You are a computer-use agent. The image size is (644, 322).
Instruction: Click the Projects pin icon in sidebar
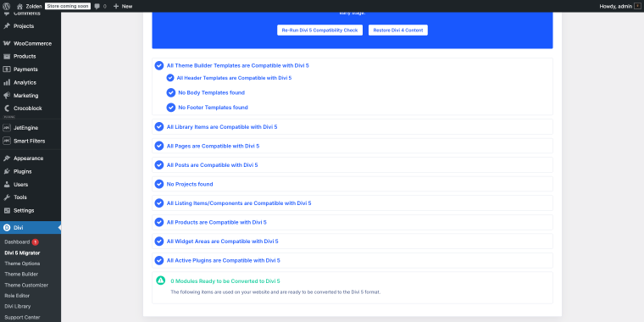pos(7,26)
